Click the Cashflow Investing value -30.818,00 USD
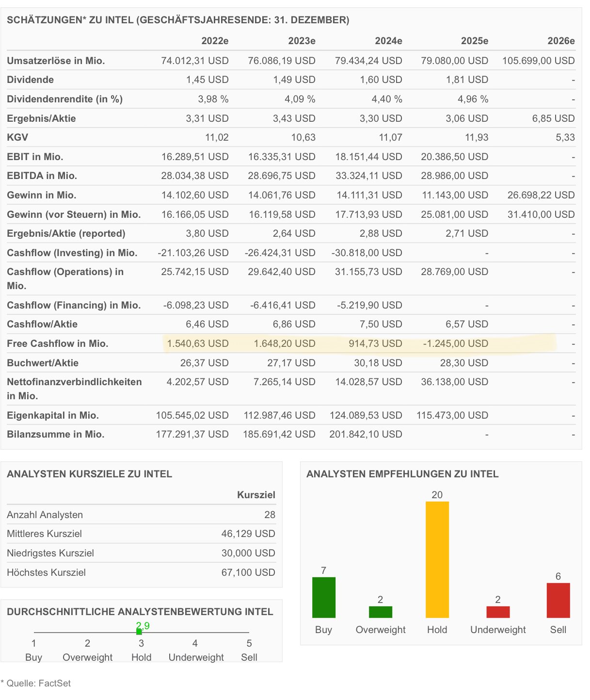Image resolution: width=590 pixels, height=700 pixels. [367, 253]
